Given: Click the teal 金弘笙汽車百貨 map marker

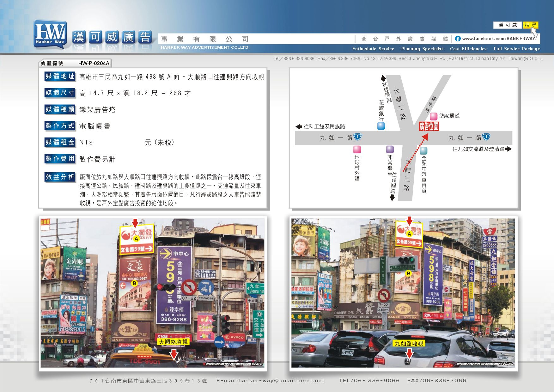Looking at the screenshot, I should (x=423, y=150).
